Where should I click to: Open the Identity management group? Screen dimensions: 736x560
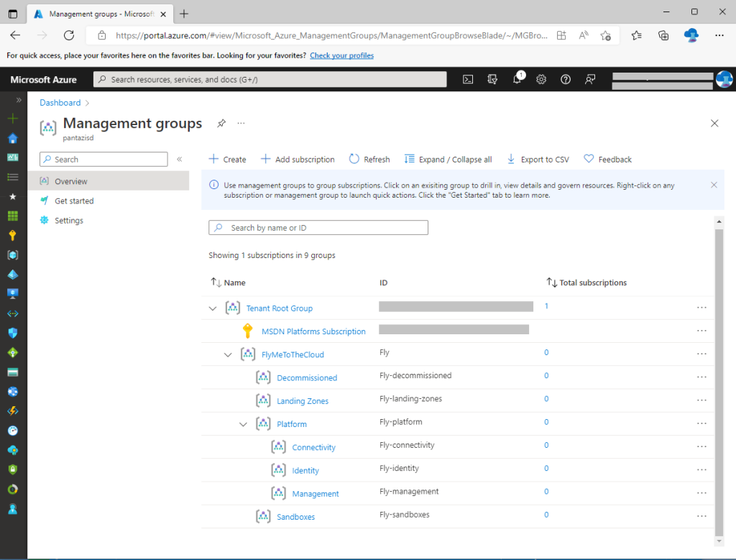pyautogui.click(x=305, y=470)
